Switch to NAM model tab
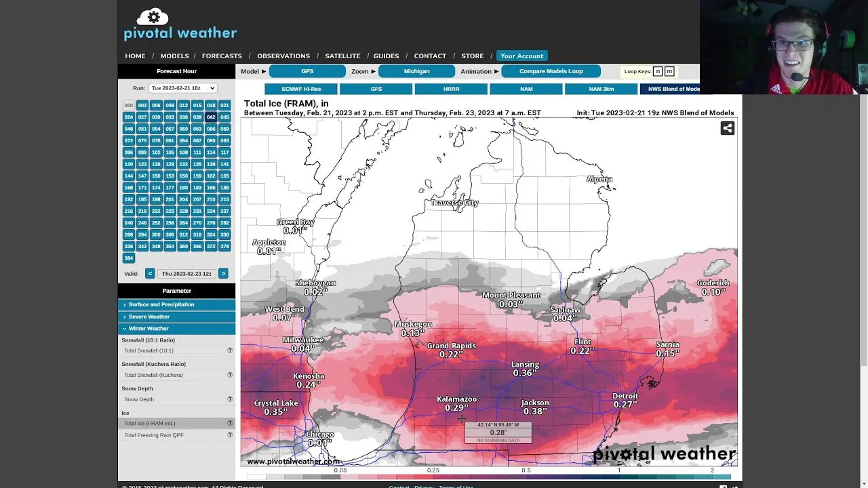Image resolution: width=868 pixels, height=488 pixels. 526,89
